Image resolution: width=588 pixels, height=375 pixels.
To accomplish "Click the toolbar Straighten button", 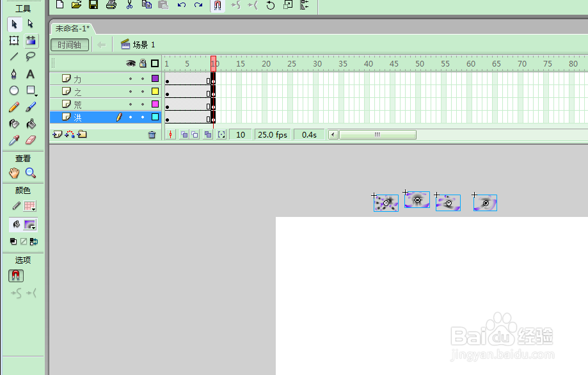I will coord(253,5).
